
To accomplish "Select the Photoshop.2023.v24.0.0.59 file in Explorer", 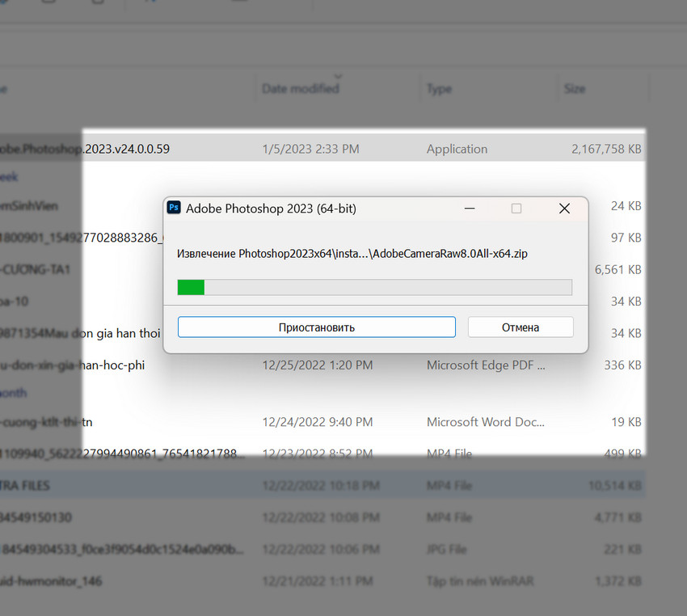I will click(x=85, y=149).
